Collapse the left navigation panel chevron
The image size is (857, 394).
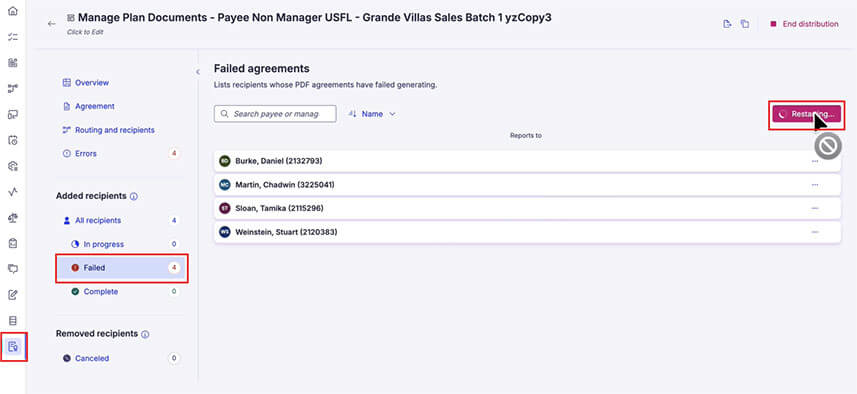pos(197,72)
